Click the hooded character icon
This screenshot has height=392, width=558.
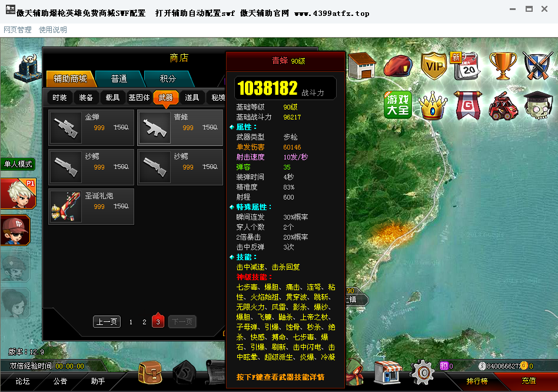pyautogui.click(x=354, y=372)
